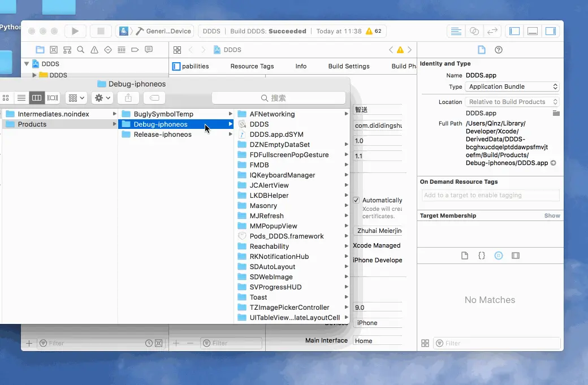Reveal full path in Finder arrow
The height and width of the screenshot is (385, 588).
coord(553,163)
